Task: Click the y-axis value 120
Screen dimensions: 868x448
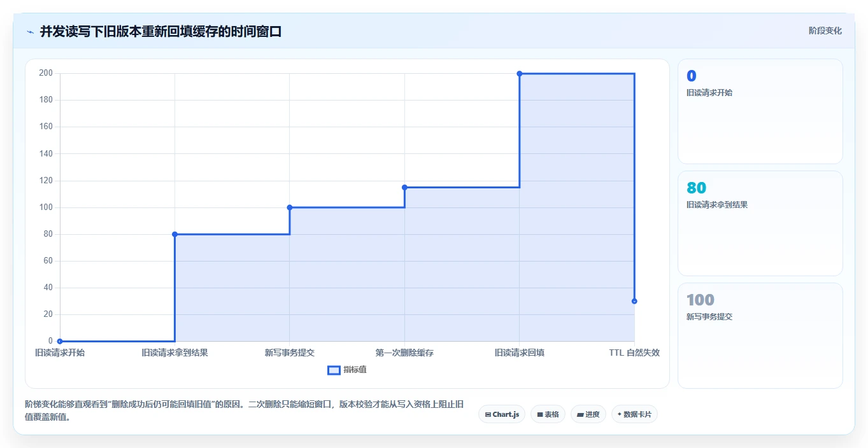Action: (x=46, y=181)
